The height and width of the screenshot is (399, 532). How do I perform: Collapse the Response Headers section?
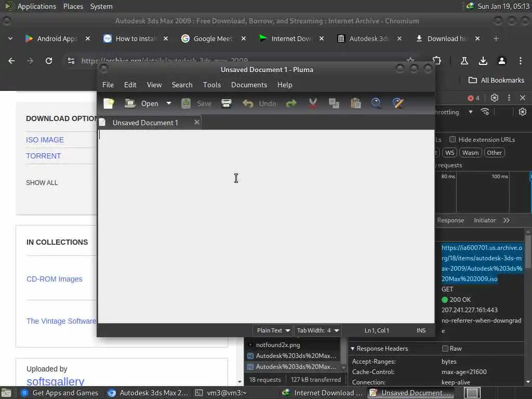(352, 349)
